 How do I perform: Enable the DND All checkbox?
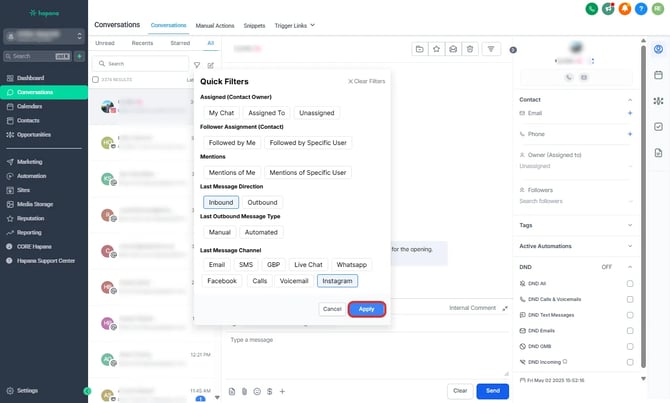629,283
